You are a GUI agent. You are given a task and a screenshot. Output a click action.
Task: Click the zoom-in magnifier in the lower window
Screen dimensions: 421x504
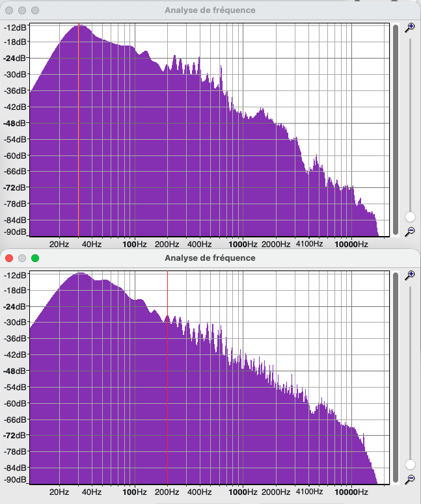(x=409, y=275)
